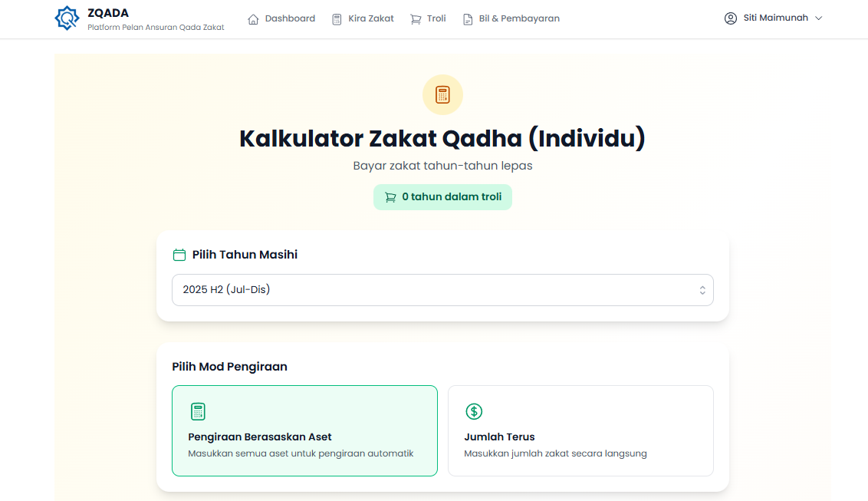Choose the Jumlah Terus calculation mode
Viewport: 868px width, 501px height.
(580, 430)
